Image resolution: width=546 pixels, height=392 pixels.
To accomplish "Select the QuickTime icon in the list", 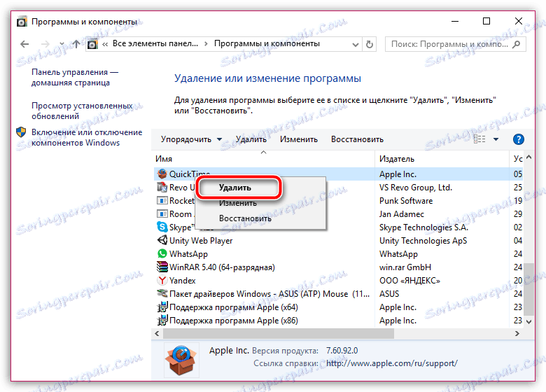I will 162,174.
